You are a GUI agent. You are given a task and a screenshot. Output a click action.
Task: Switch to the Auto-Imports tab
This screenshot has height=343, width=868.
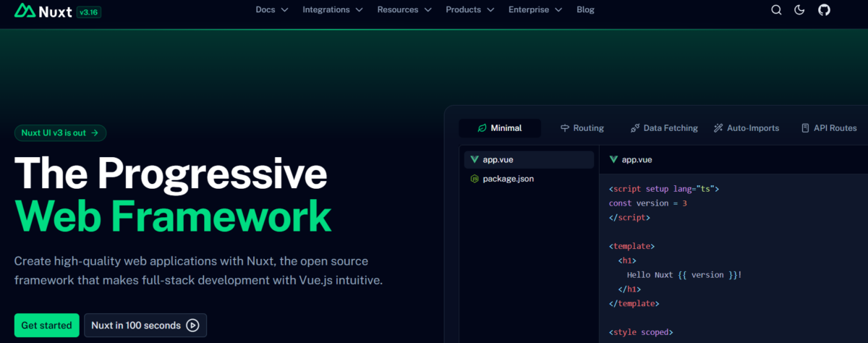(x=746, y=128)
